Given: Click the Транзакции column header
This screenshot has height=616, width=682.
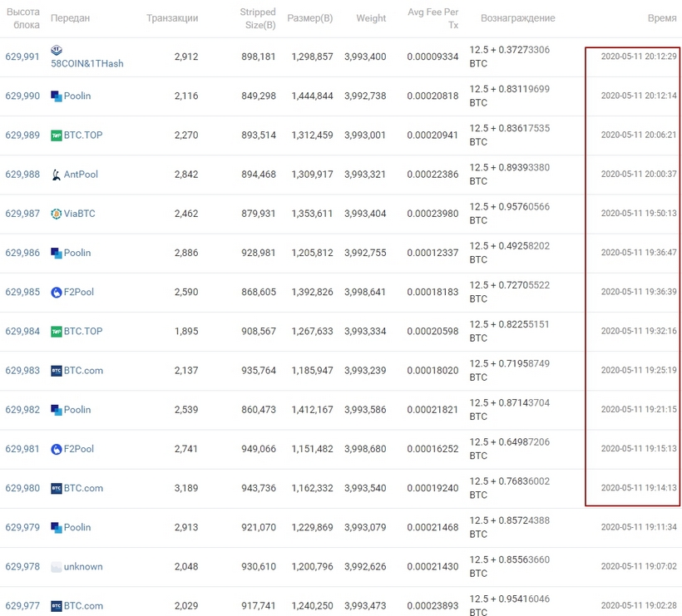Looking at the screenshot, I should [x=172, y=18].
